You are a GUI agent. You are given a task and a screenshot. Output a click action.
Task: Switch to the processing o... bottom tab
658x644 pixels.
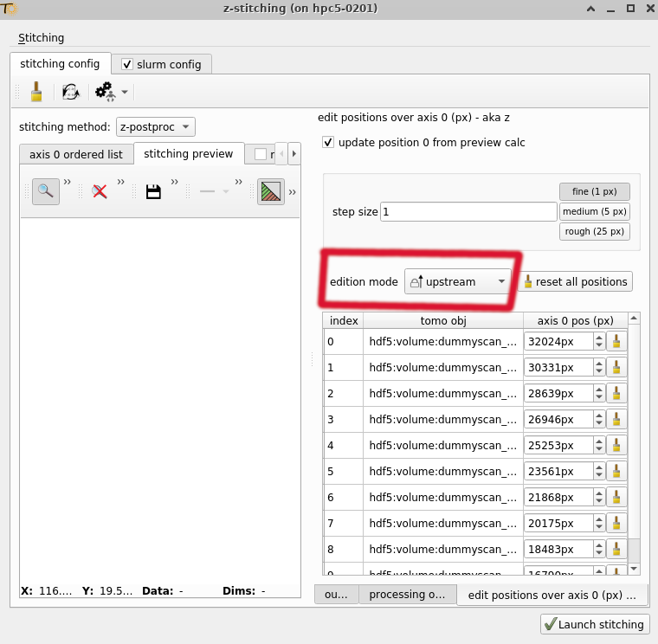(x=407, y=595)
